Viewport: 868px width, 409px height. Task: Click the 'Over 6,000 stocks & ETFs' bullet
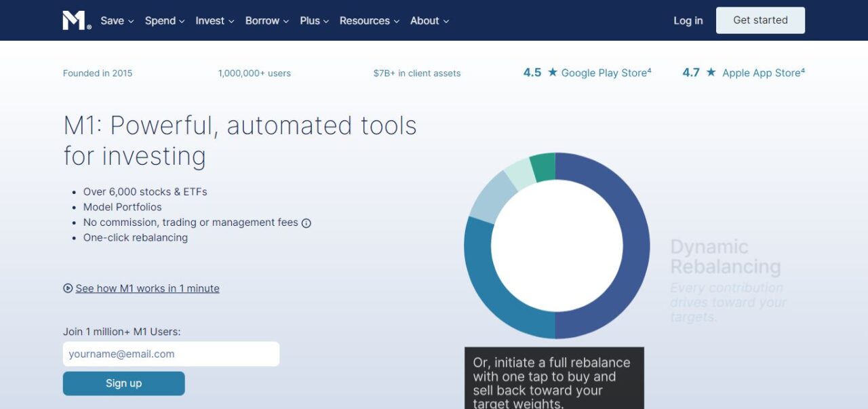[145, 192]
